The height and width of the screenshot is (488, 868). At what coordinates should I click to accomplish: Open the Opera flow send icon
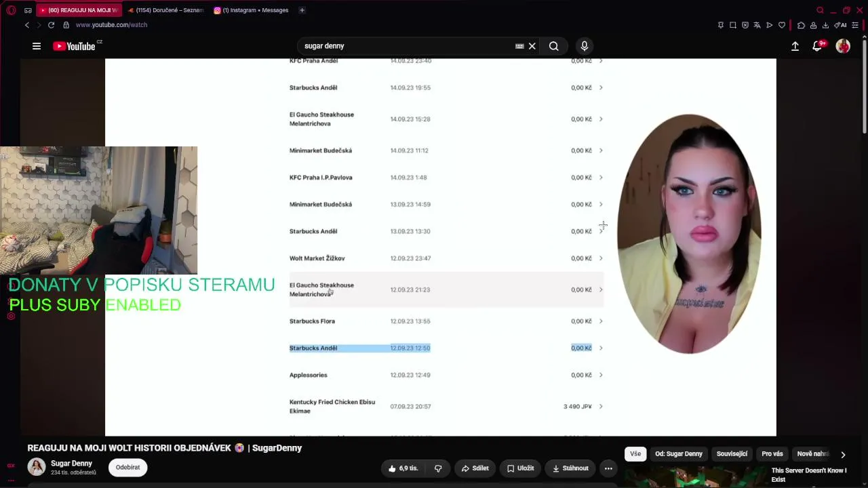coord(770,25)
